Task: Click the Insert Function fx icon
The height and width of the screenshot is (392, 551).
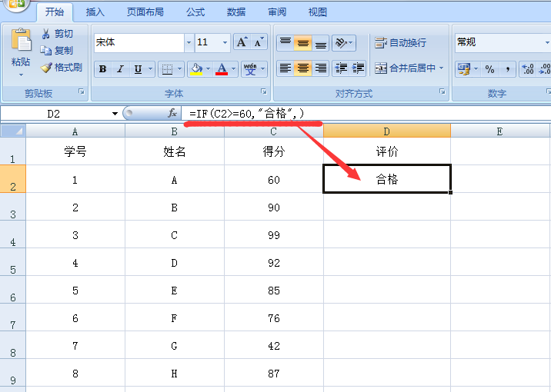Action: point(172,113)
